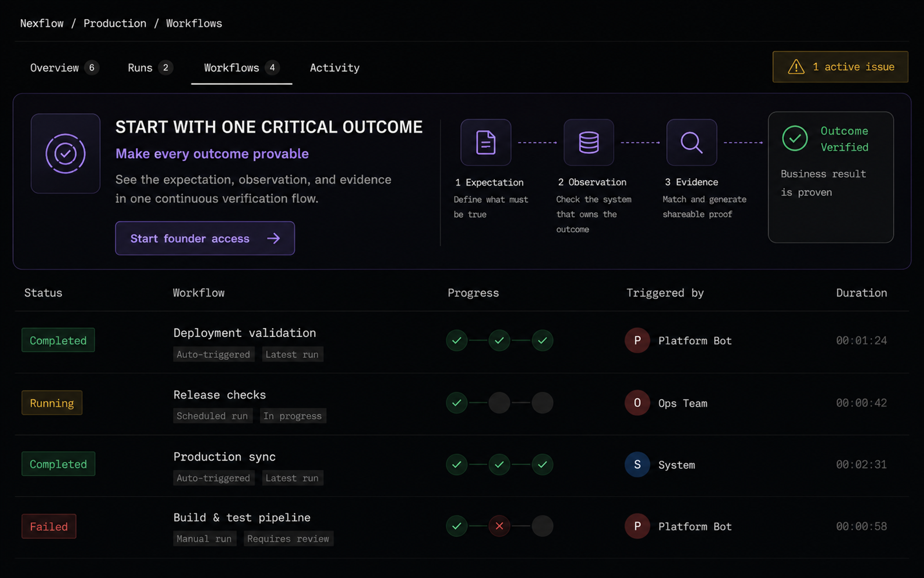Viewport: 924px width, 578px height.
Task: Click the Start founder access button
Action: point(205,238)
